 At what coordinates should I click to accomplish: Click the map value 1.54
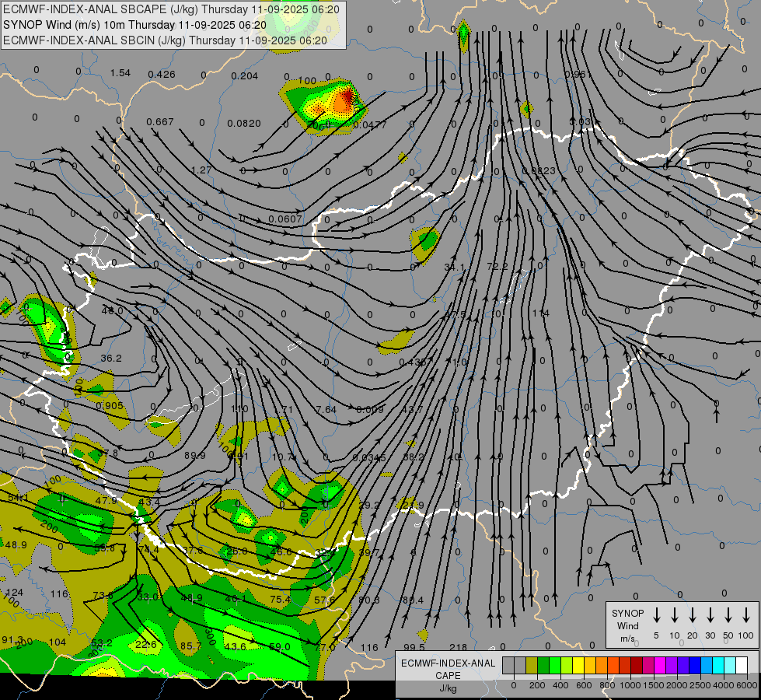point(120,73)
